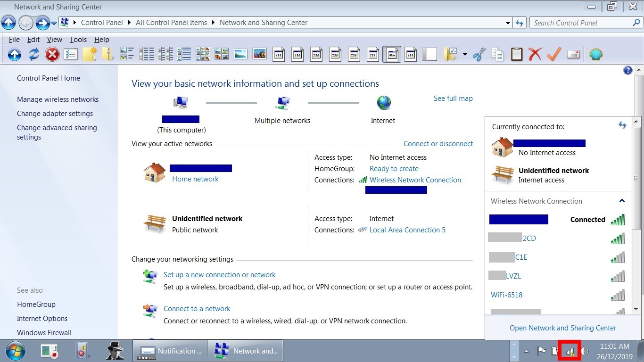Click the WiFi-6518 network entry
The image size is (644, 362).
click(x=506, y=295)
